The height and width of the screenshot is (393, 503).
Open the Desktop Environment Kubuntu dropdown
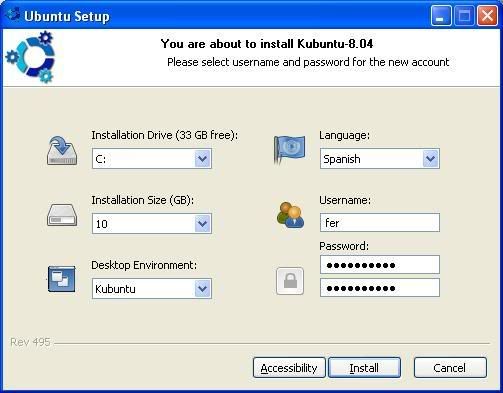152,288
